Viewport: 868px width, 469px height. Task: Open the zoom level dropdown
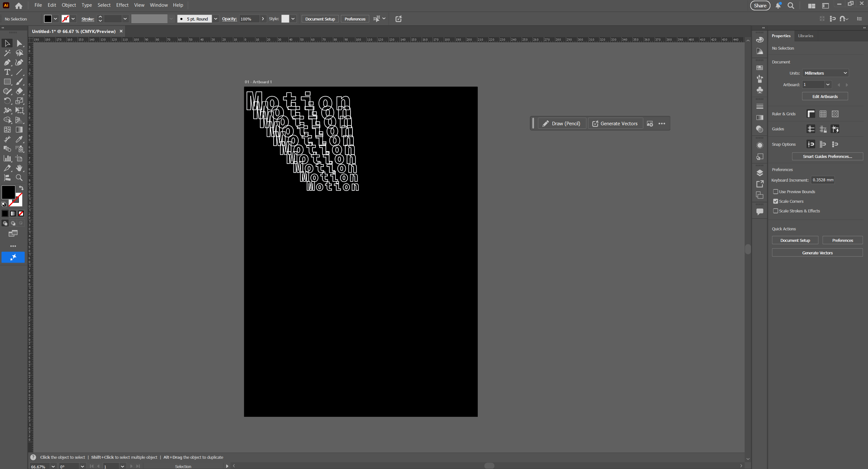[x=53, y=466]
